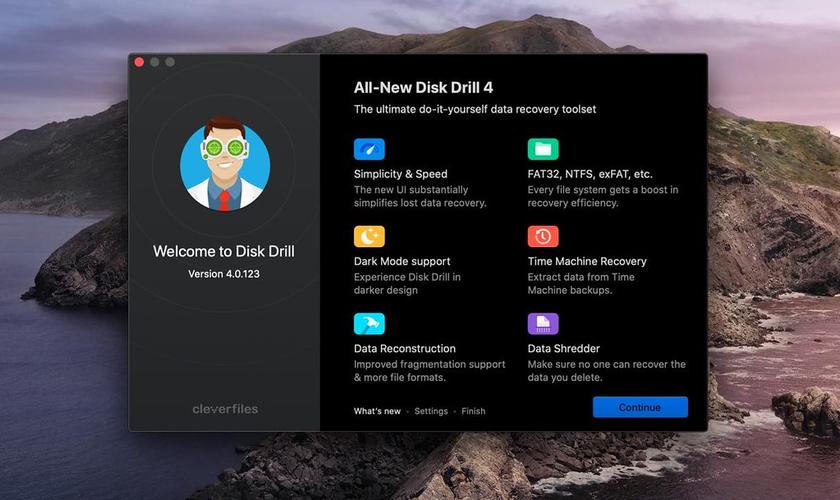Image resolution: width=840 pixels, height=500 pixels.
Task: Click the cleverfiles logo
Action: (224, 408)
